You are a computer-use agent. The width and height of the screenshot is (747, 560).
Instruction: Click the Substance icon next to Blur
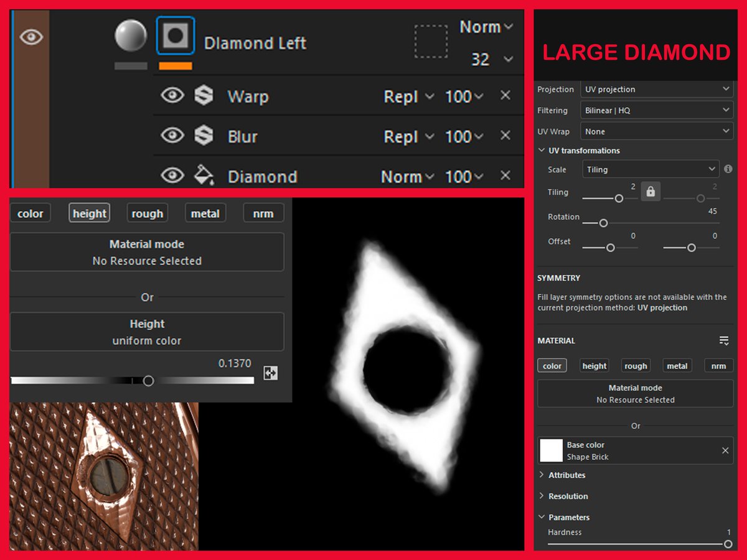204,136
